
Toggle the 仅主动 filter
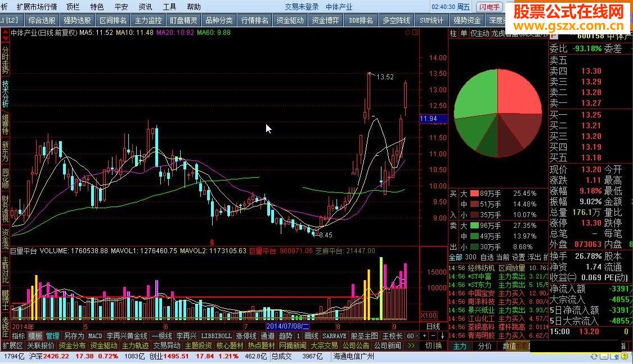[x=479, y=34]
